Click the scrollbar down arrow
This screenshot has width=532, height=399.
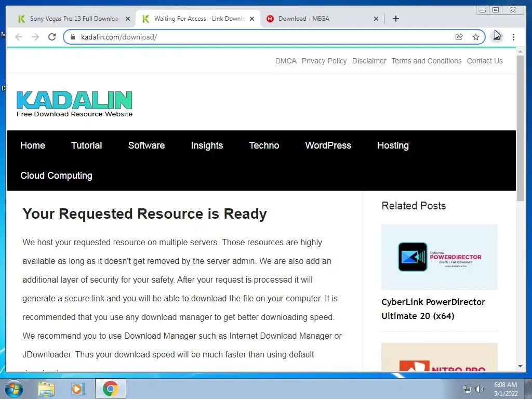coord(520,366)
